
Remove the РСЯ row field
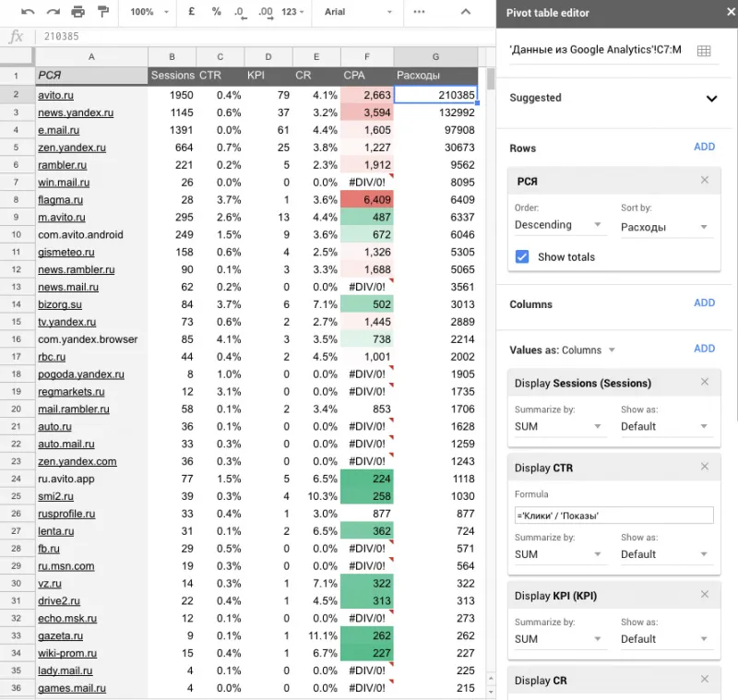(704, 180)
